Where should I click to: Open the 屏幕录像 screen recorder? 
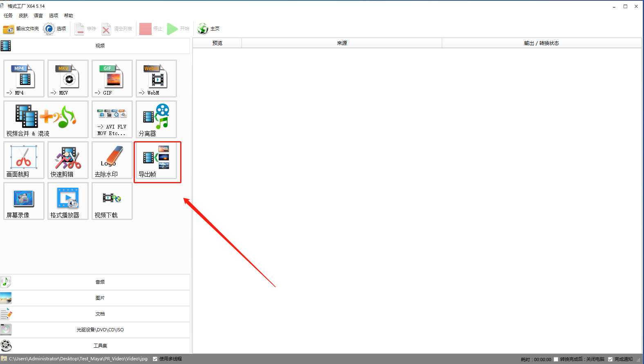(24, 201)
